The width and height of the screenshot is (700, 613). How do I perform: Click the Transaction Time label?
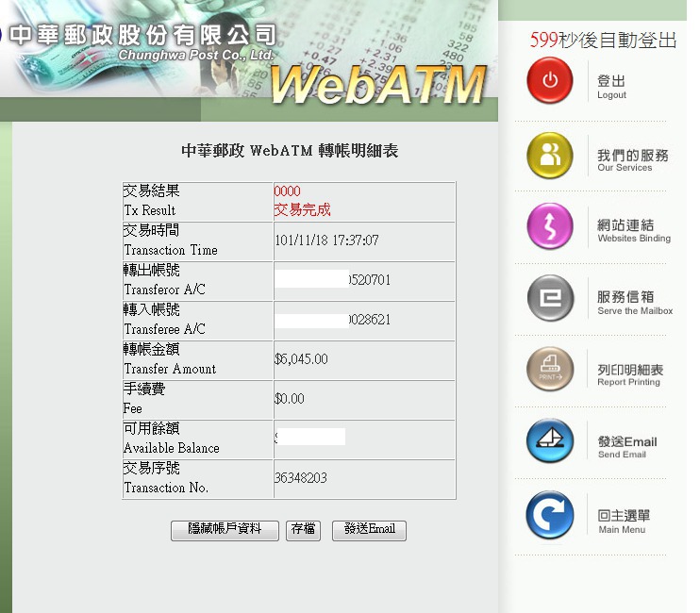171,250
